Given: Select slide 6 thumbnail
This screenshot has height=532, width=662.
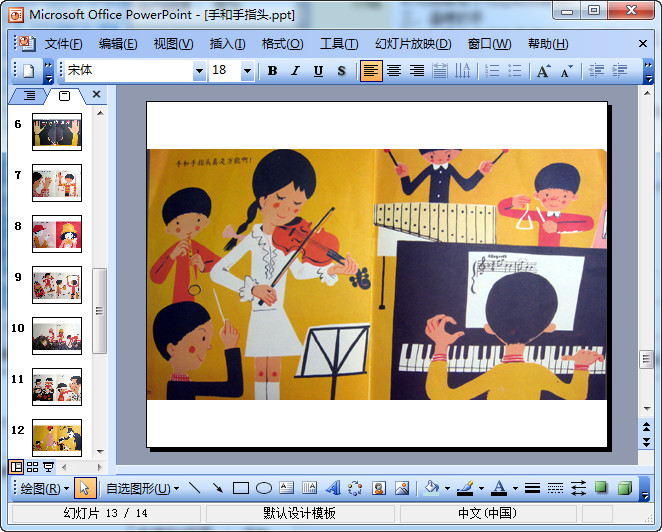Looking at the screenshot, I should 57,132.
